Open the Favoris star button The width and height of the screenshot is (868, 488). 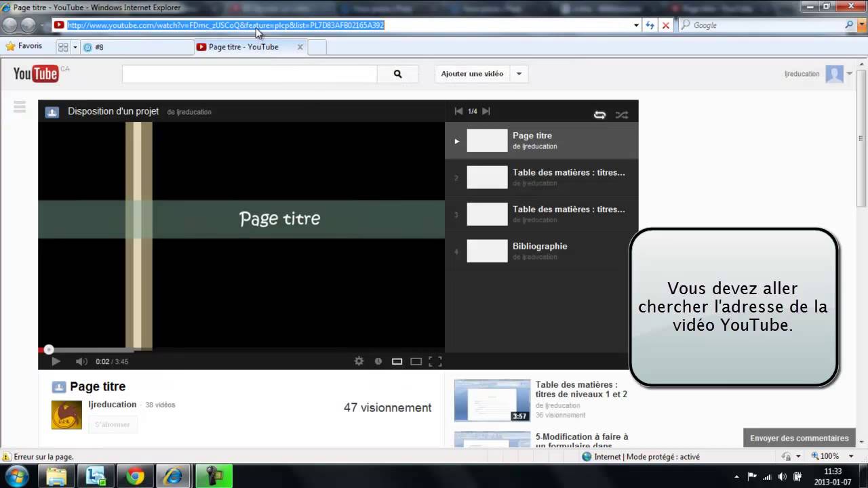(24, 46)
